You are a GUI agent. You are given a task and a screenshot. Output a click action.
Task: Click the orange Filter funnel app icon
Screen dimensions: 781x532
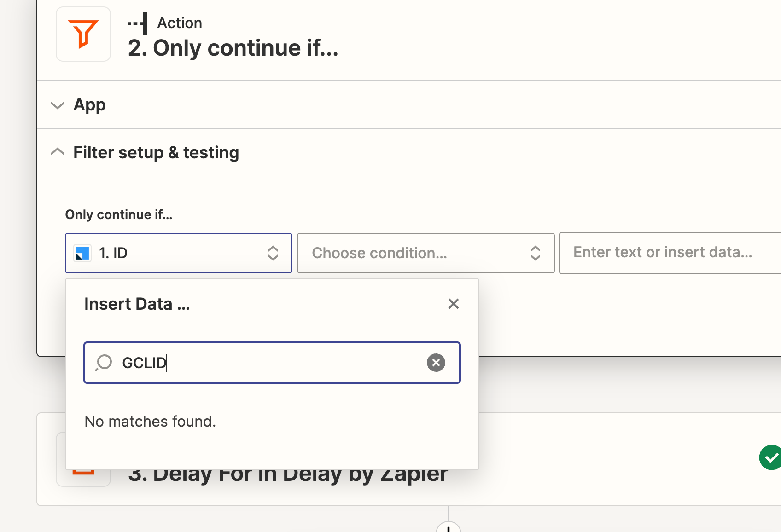[83, 34]
